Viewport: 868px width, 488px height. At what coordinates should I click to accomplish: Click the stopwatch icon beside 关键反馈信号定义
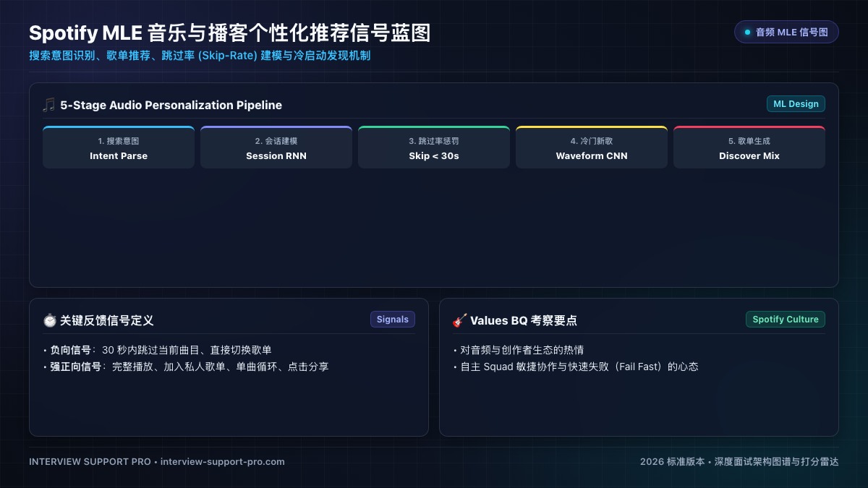[x=49, y=320]
